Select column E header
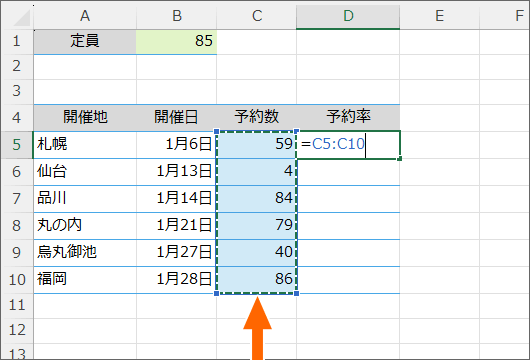This screenshot has height=360, width=530. click(x=439, y=16)
